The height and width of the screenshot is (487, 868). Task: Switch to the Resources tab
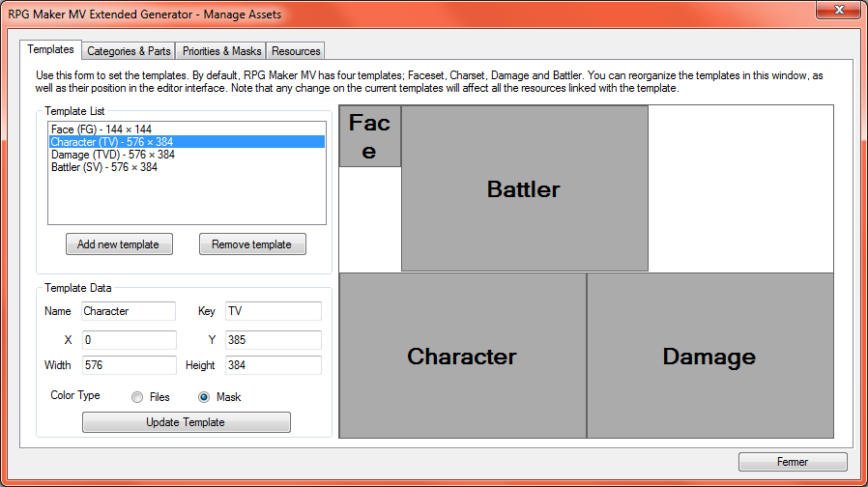pyautogui.click(x=296, y=51)
